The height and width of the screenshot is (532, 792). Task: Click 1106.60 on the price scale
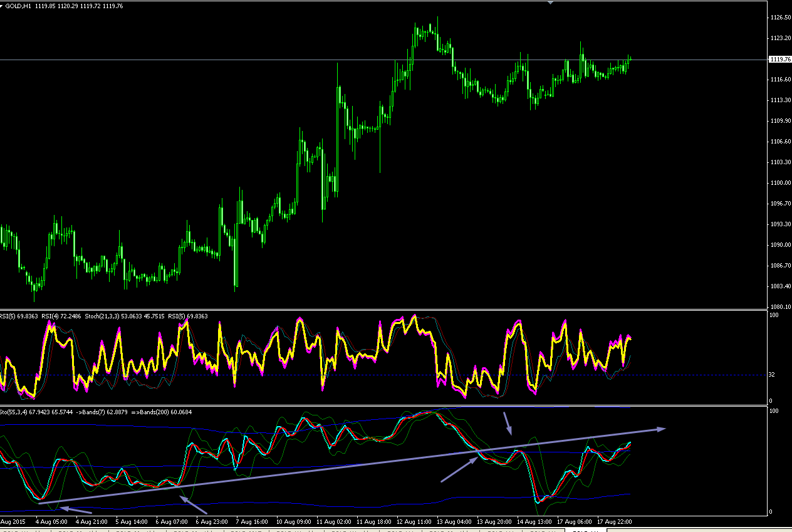coord(780,142)
